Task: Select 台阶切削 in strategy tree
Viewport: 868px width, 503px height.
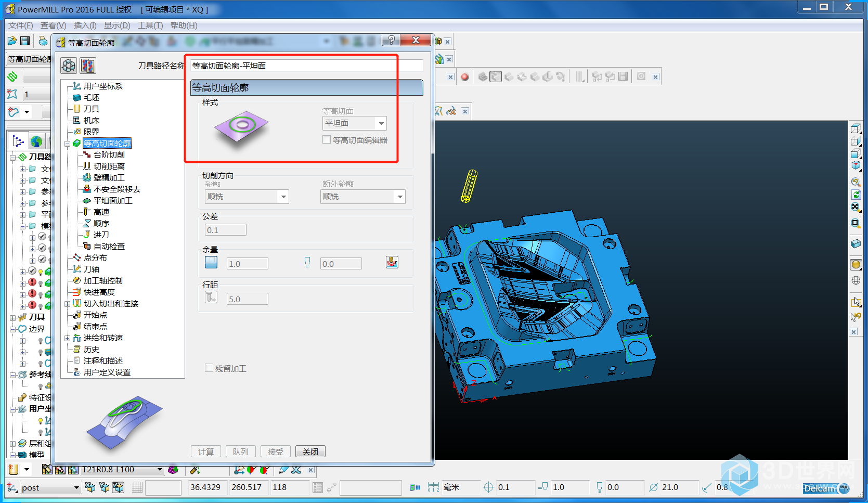Action: [109, 155]
